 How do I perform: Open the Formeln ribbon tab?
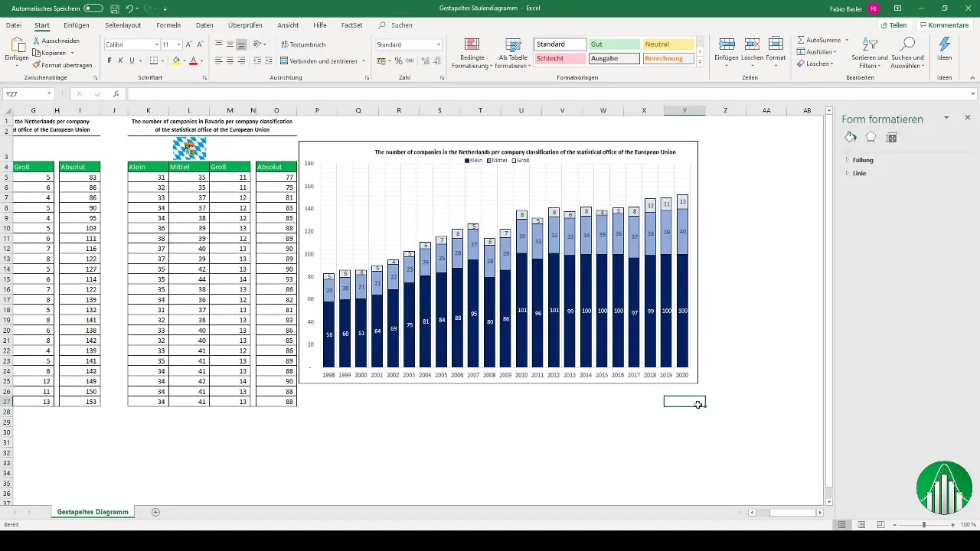click(x=168, y=25)
